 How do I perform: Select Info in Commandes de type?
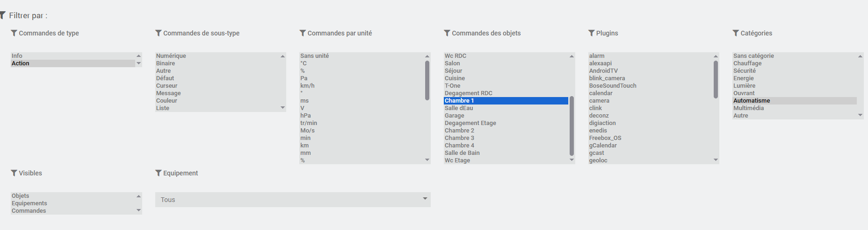[17, 56]
